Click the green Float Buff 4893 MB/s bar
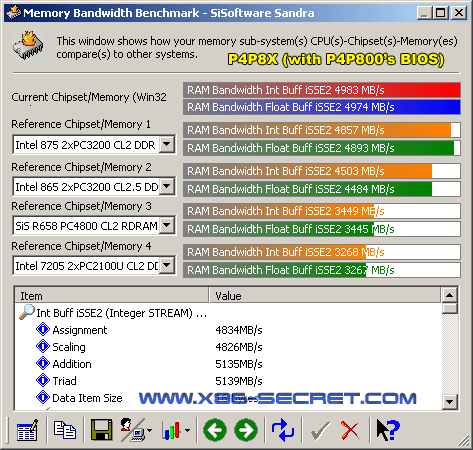This screenshot has width=473, height=450. (x=322, y=148)
